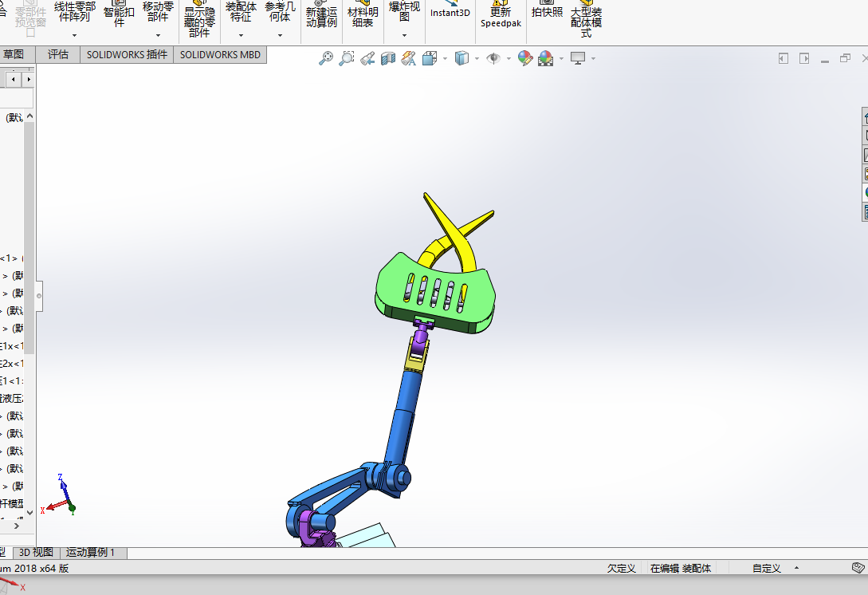Click 在编辑 装配体 status text

pos(681,569)
